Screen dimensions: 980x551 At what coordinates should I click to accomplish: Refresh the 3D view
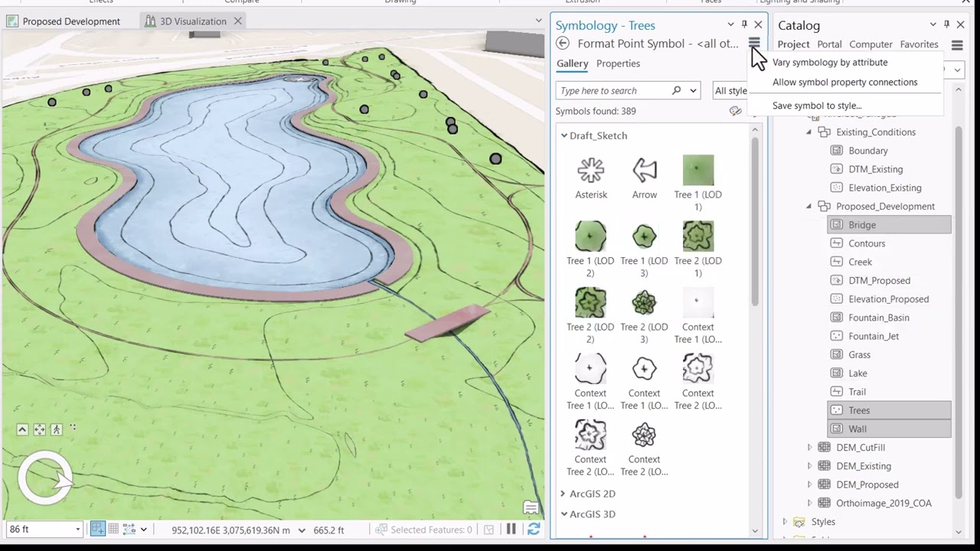click(x=534, y=530)
